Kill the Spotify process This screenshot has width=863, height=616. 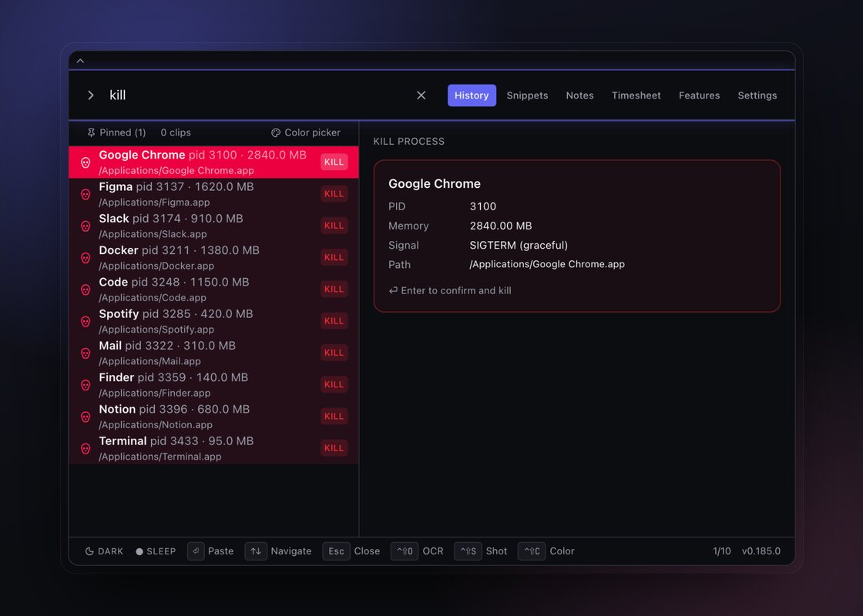334,320
